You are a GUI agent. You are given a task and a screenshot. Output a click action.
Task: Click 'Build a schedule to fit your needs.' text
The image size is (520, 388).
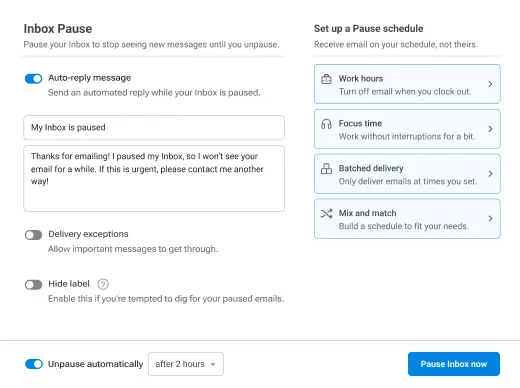pyautogui.click(x=404, y=226)
